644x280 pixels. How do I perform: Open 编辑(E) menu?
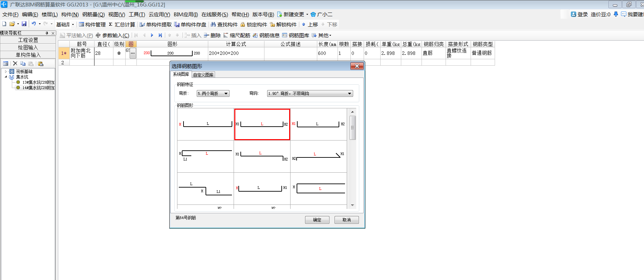[x=30, y=14]
